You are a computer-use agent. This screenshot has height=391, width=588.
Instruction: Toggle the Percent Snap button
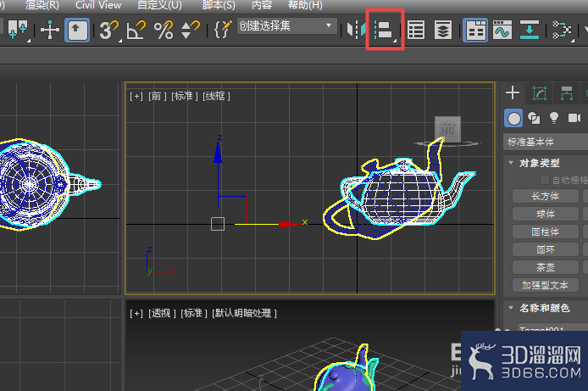[x=164, y=30]
